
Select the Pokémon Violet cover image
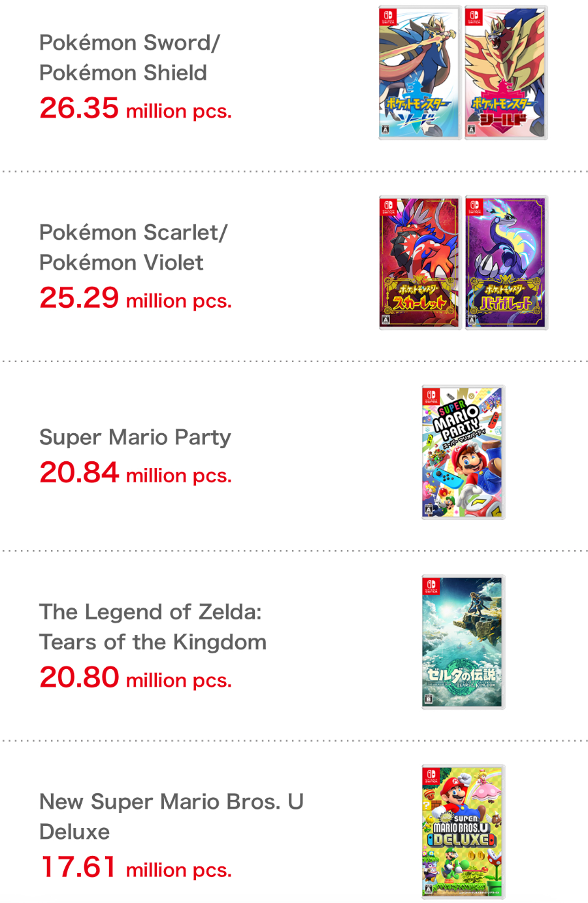tap(506, 263)
